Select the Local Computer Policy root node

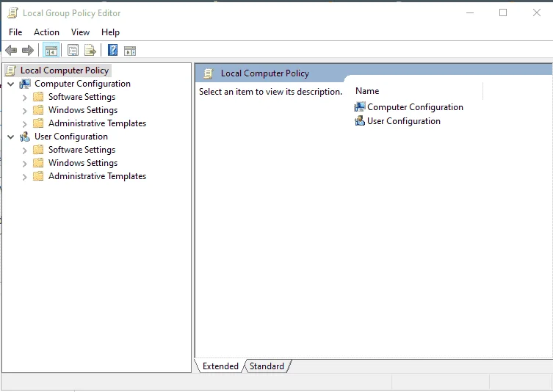(x=65, y=70)
